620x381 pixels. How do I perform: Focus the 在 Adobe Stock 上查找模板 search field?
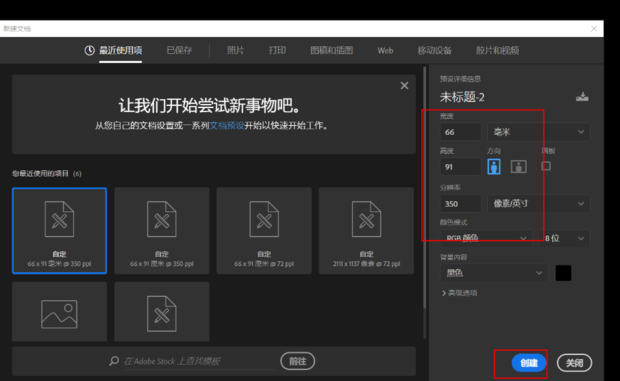pos(200,361)
